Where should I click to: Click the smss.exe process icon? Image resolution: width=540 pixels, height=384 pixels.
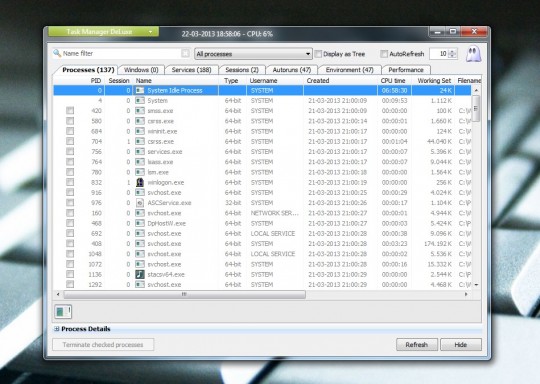pyautogui.click(x=140, y=111)
